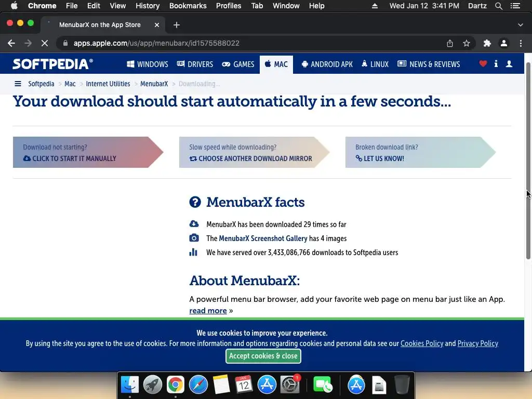Open the Cookies Policy link

(x=422, y=343)
